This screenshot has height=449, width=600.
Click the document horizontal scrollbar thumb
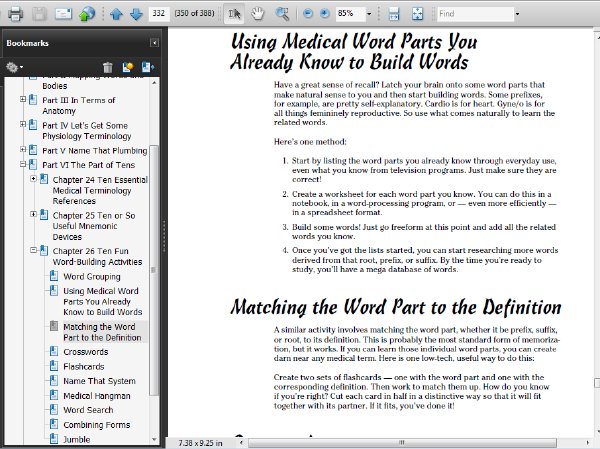402,443
